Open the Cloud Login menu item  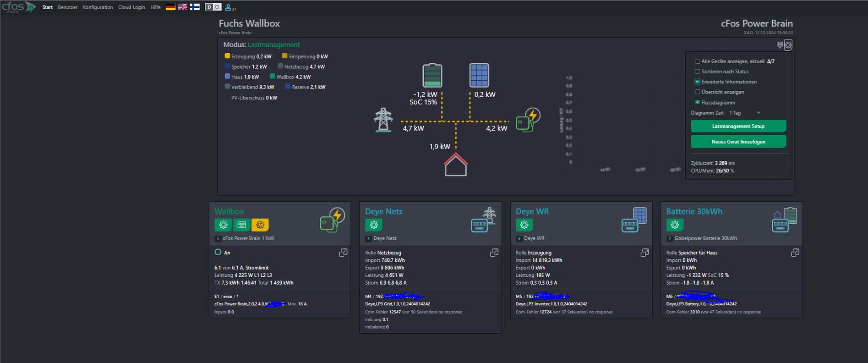tap(131, 7)
